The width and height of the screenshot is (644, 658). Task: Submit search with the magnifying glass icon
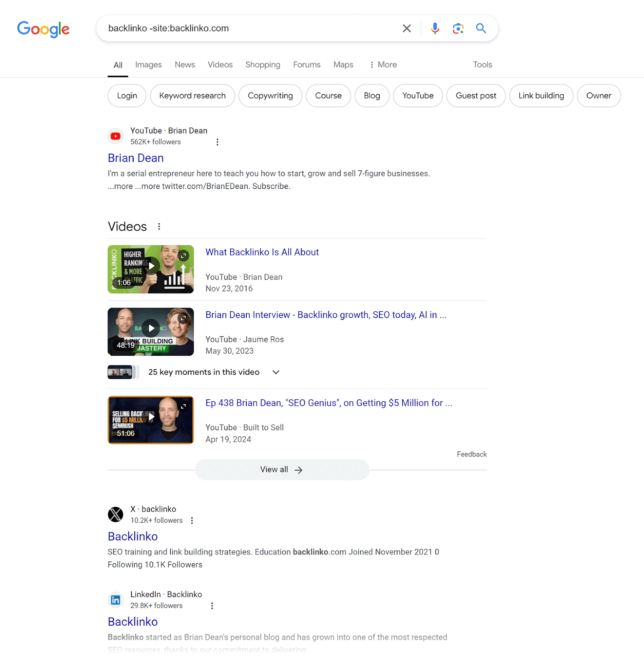point(481,28)
